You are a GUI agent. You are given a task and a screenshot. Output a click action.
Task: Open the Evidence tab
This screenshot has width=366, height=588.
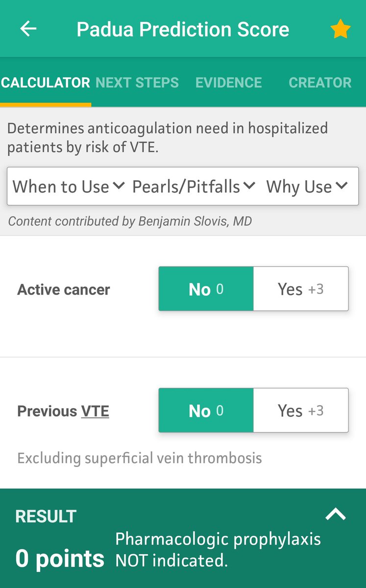coord(229,82)
